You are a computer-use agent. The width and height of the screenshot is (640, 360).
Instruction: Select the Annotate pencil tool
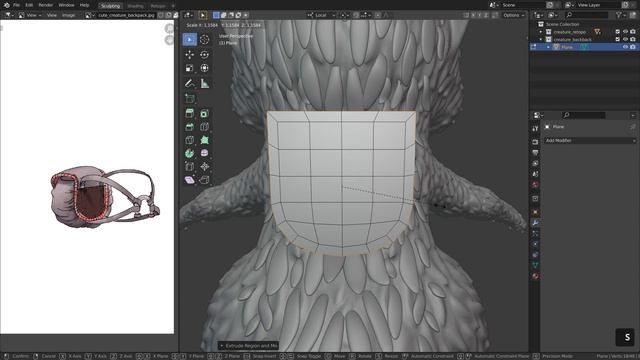(x=189, y=83)
